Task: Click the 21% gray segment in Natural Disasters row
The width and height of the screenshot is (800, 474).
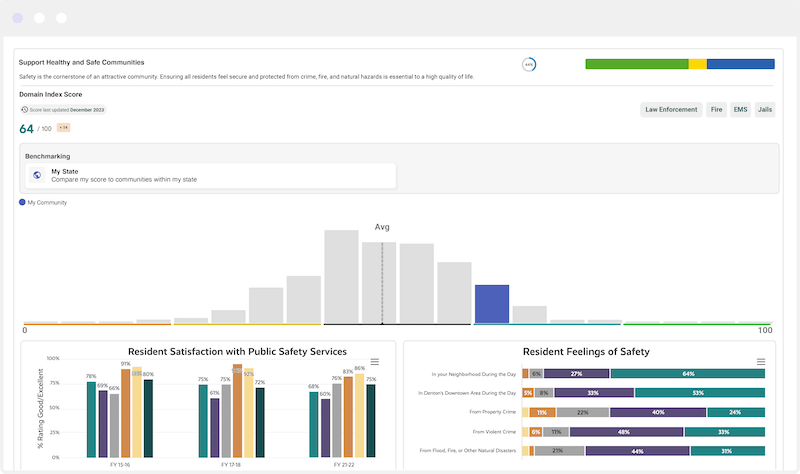Action: click(x=559, y=451)
